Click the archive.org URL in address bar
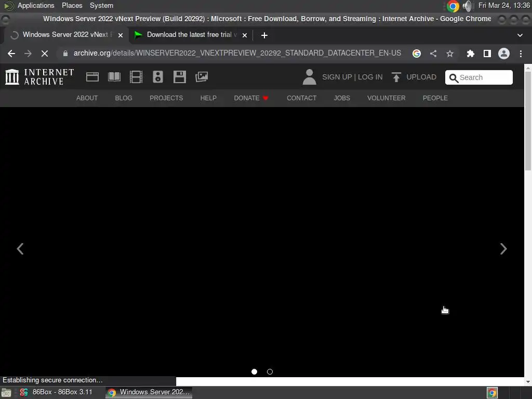Image resolution: width=532 pixels, height=399 pixels. click(x=237, y=54)
